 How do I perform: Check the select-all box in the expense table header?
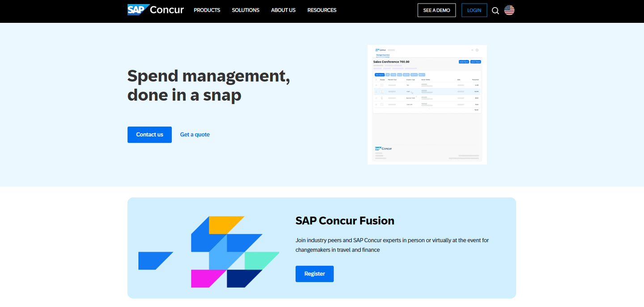pos(377,80)
